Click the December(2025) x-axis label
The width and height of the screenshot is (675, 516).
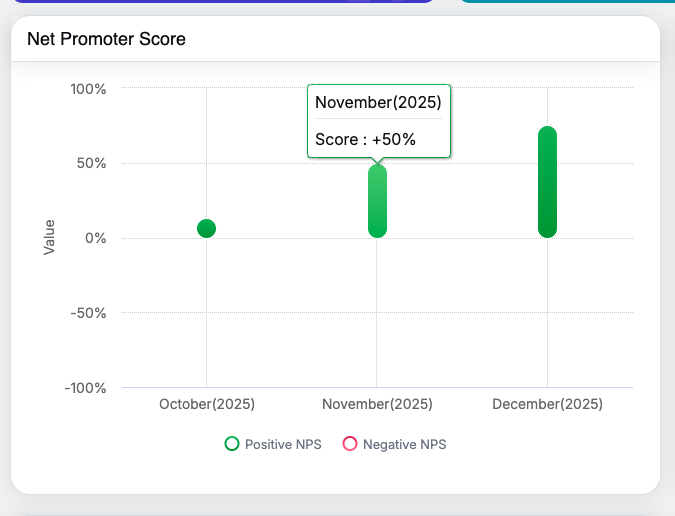click(547, 405)
